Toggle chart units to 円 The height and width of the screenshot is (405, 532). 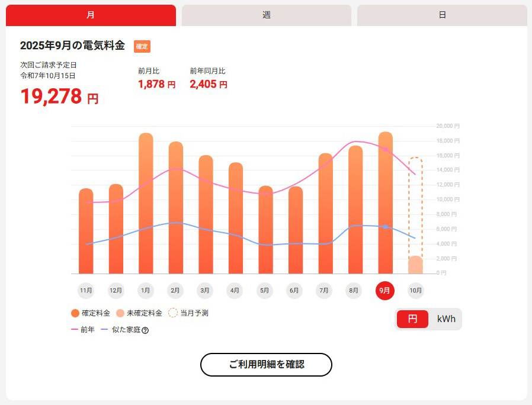click(x=412, y=319)
